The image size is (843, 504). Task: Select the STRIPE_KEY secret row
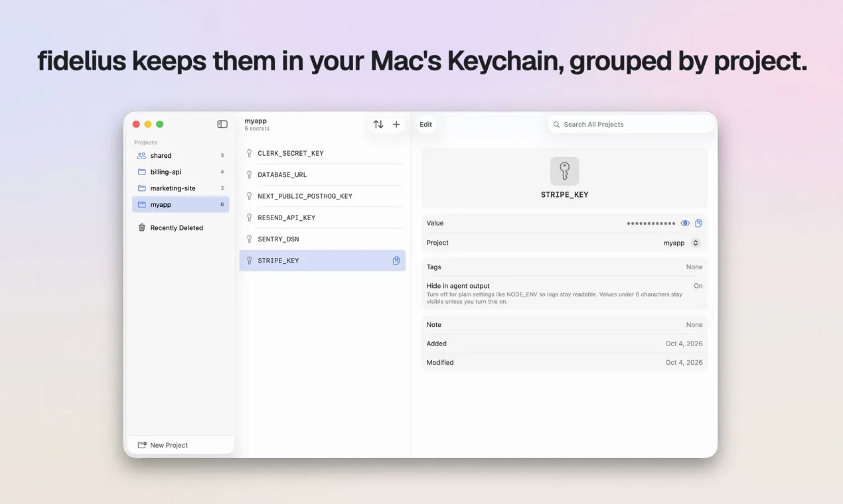tap(323, 261)
